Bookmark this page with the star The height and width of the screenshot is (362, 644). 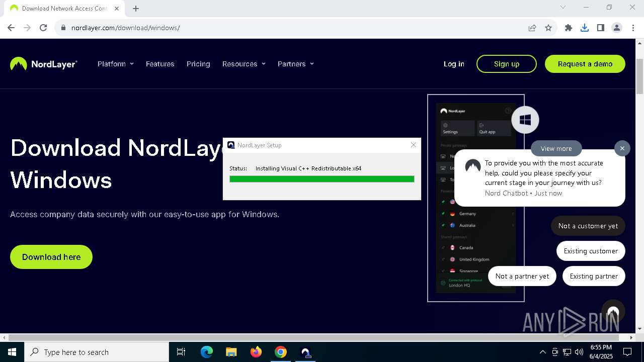pos(548,28)
